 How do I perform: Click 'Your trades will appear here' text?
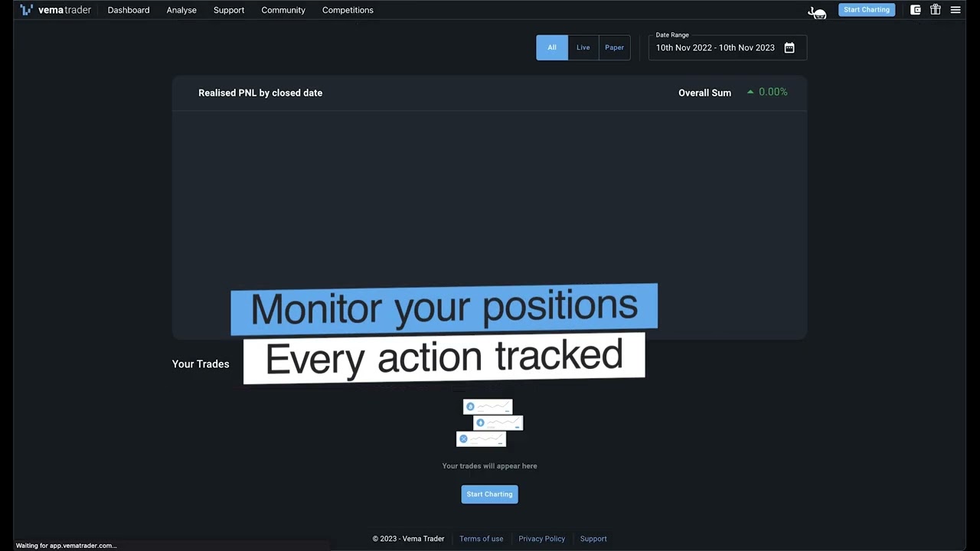(490, 466)
